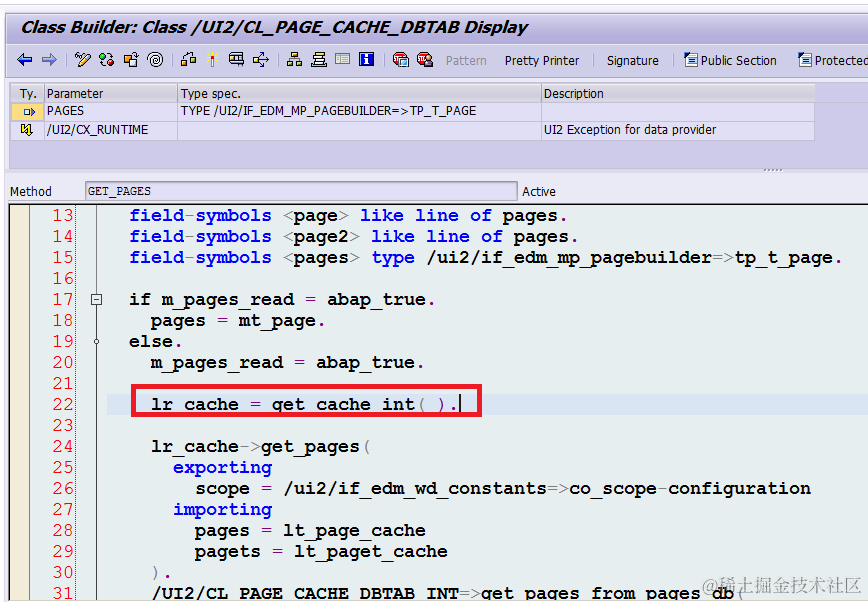
Task: Open the Signature button
Action: point(633,60)
